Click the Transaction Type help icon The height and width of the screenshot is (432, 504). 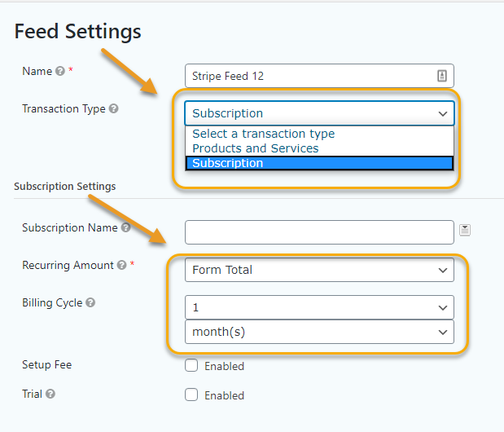(x=113, y=108)
